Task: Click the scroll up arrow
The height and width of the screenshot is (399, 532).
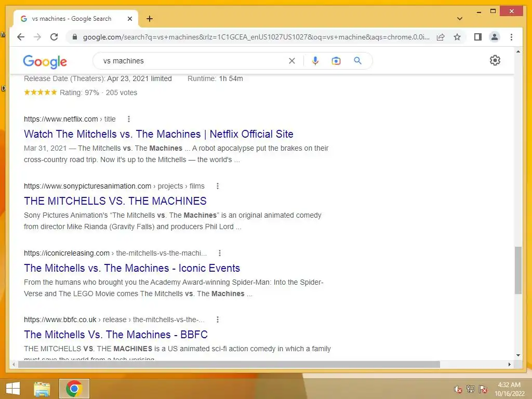Action: point(518,51)
